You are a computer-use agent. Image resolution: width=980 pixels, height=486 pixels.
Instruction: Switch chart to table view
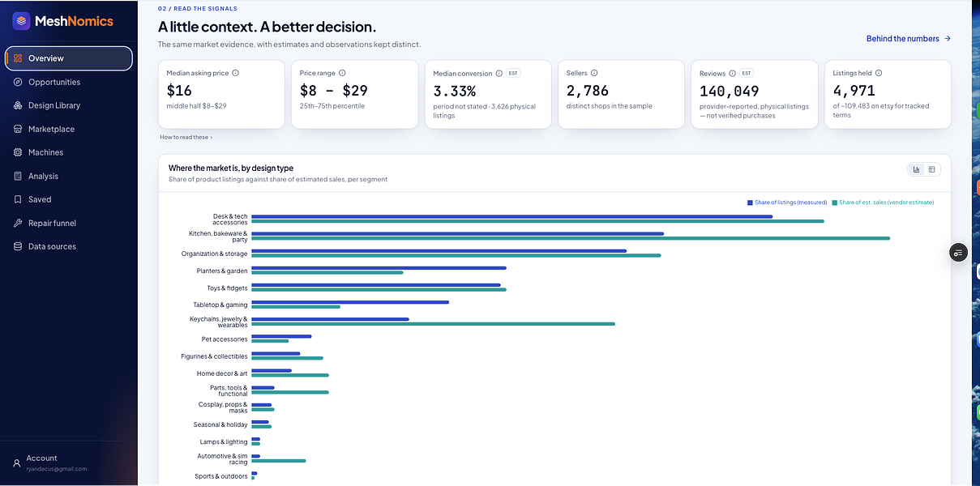pos(932,169)
